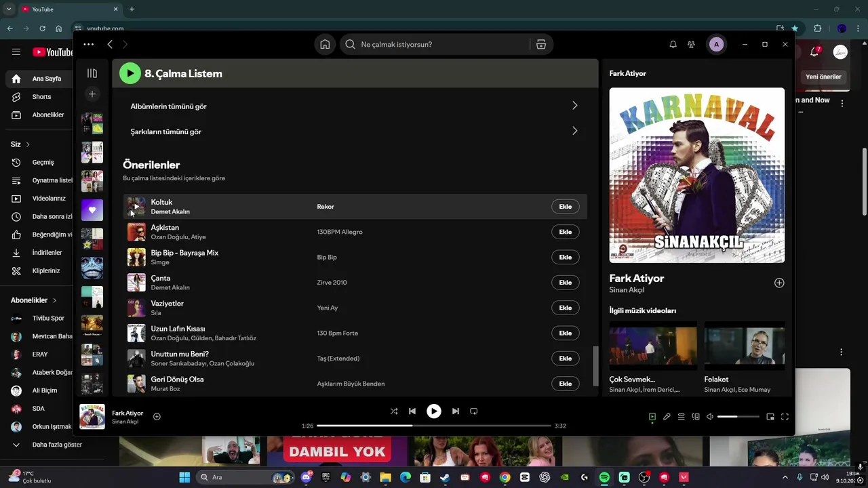
Task: Open connect to a device icon
Action: tap(696, 417)
